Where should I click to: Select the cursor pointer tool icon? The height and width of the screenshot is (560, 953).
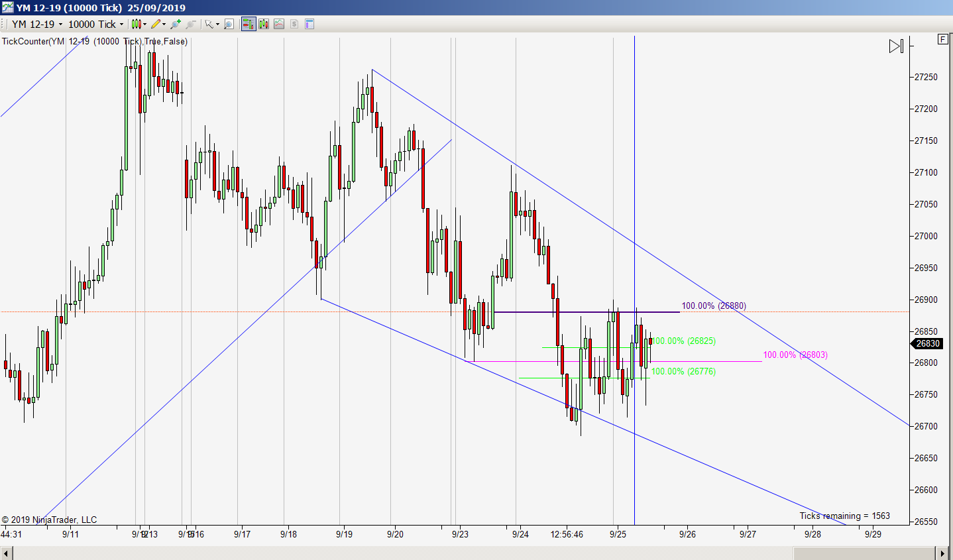point(209,24)
